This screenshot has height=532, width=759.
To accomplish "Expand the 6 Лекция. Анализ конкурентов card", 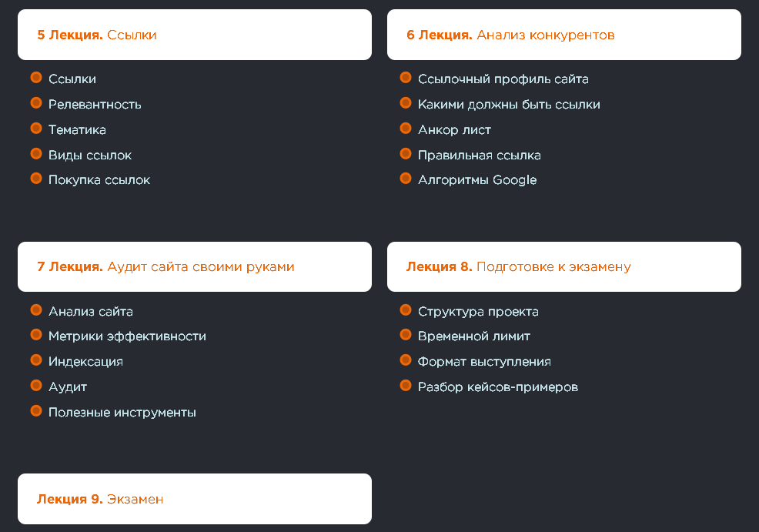I will click(x=564, y=35).
